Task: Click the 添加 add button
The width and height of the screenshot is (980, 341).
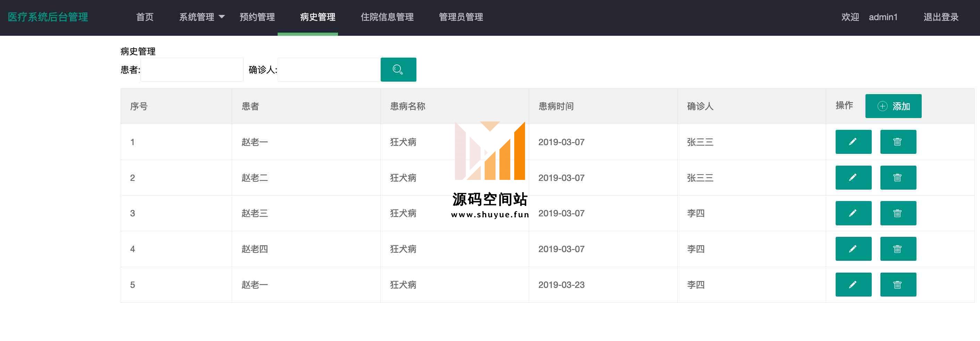Action: coord(893,106)
